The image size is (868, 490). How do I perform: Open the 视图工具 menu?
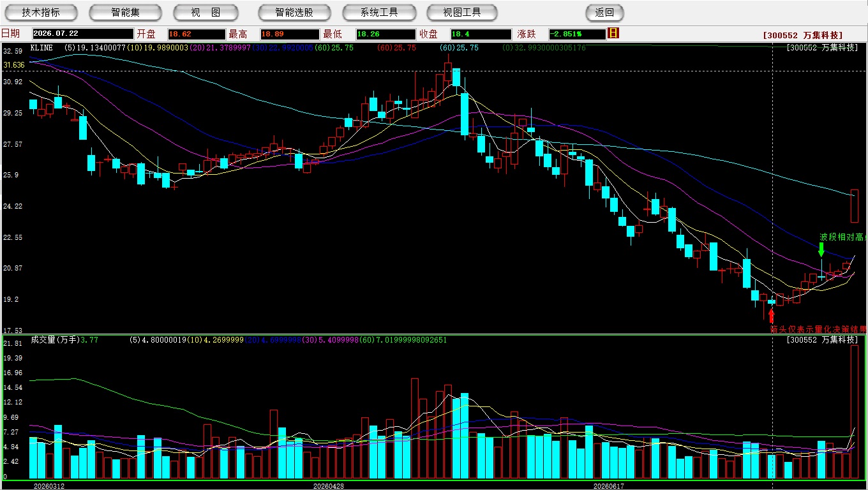point(463,12)
